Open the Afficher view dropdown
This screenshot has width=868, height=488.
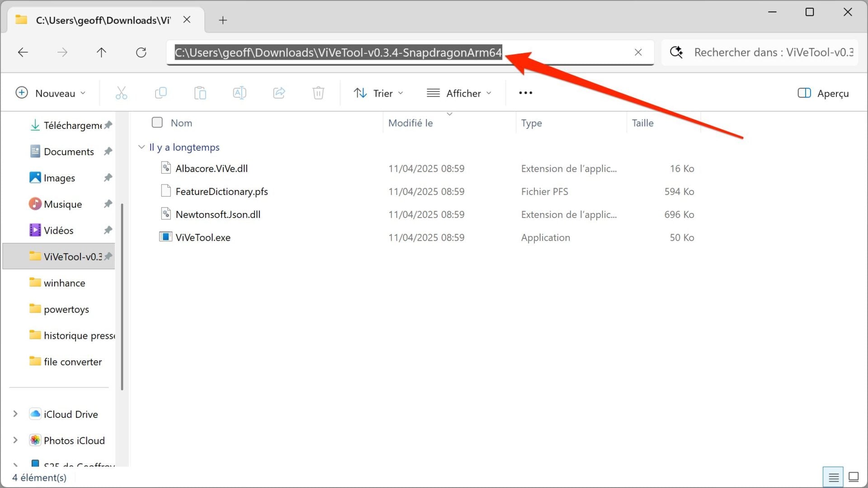(x=459, y=93)
